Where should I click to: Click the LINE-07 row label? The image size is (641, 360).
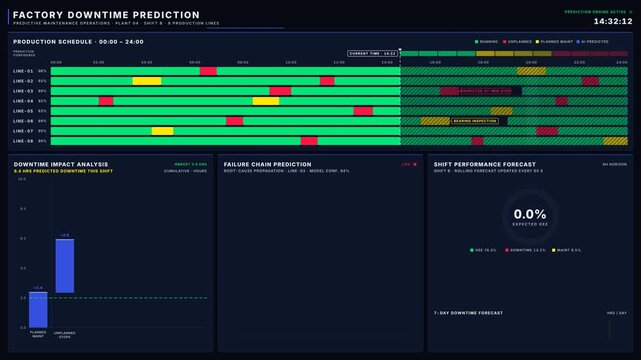click(x=23, y=131)
